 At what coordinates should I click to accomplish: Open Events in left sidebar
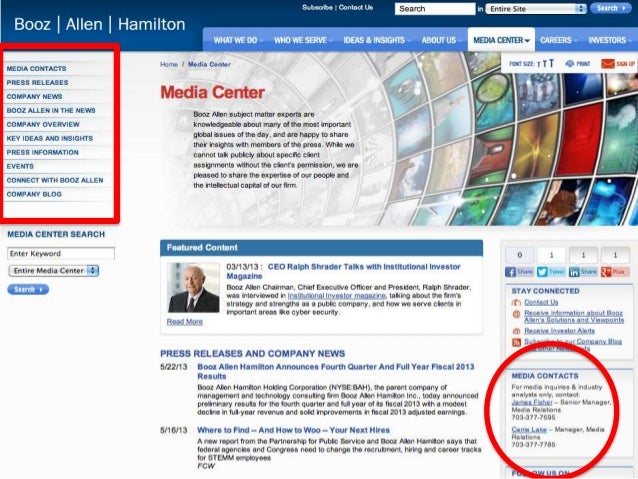tap(20, 166)
